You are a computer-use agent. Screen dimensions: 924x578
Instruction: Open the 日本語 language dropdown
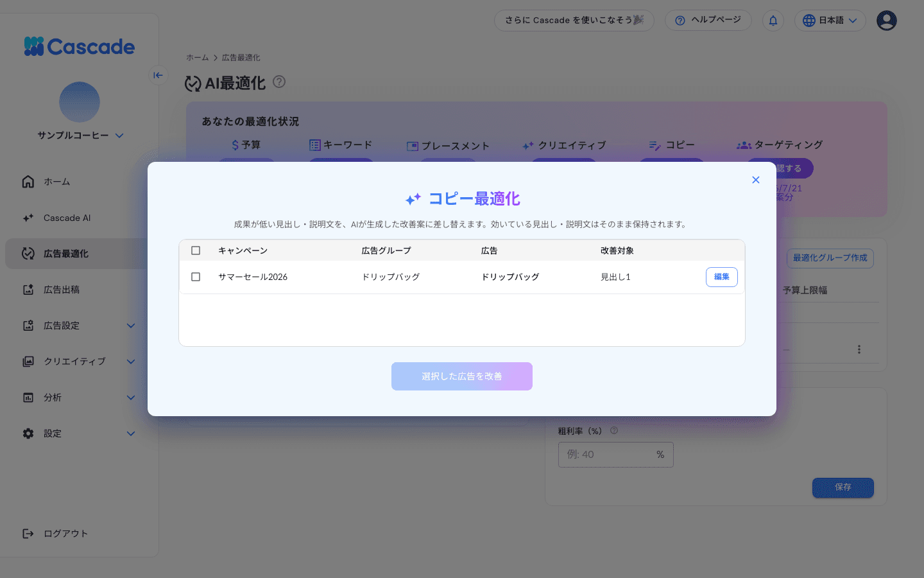[x=830, y=21]
